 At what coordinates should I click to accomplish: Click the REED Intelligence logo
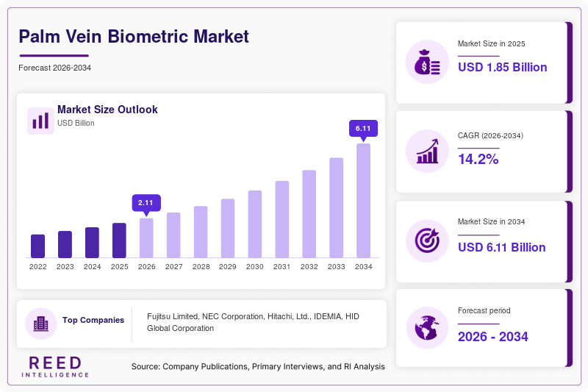(x=55, y=367)
